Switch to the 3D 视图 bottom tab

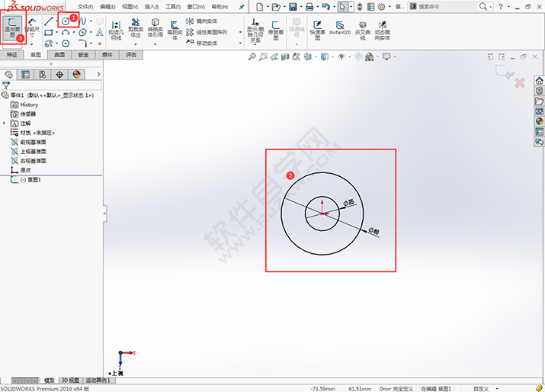point(70,380)
